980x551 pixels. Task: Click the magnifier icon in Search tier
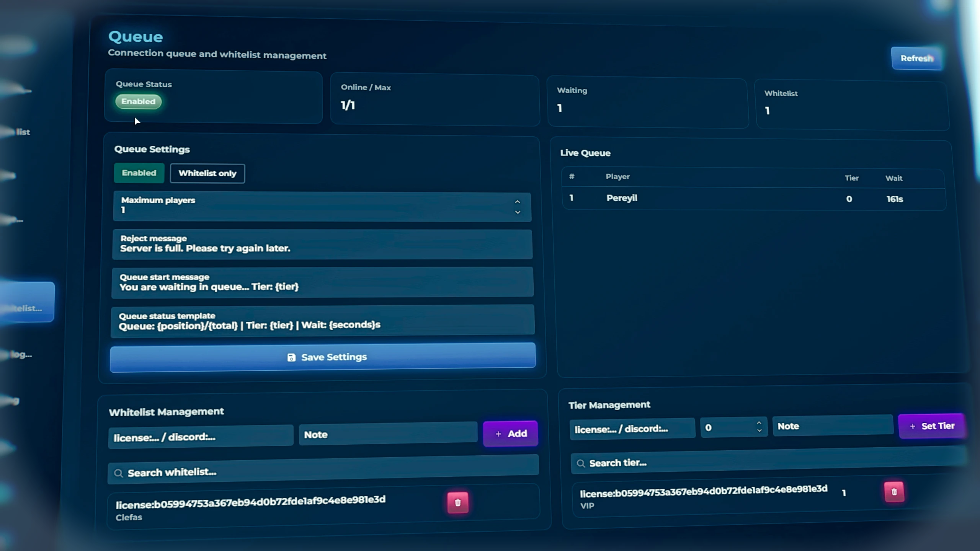581,463
